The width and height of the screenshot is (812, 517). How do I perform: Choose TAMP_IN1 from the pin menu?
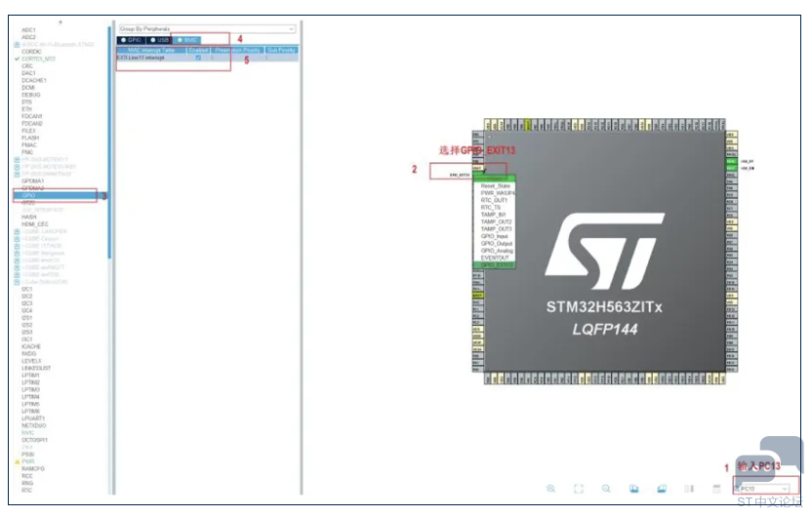(495, 215)
